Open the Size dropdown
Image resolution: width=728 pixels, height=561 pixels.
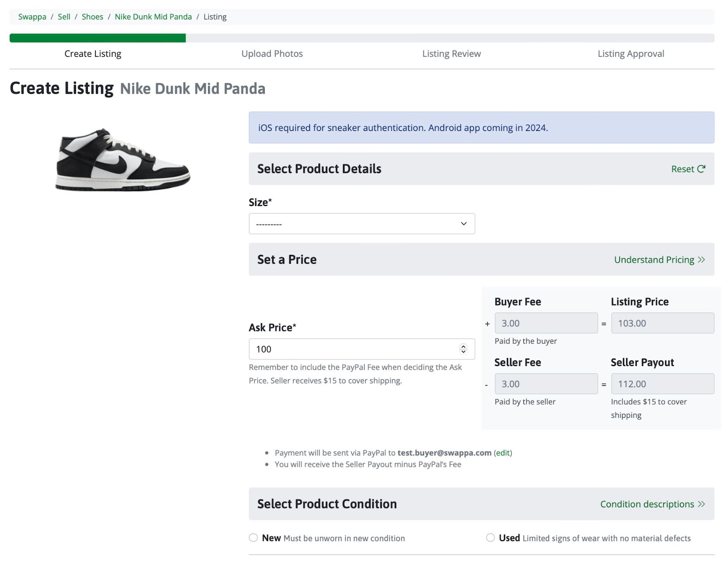[x=362, y=224]
